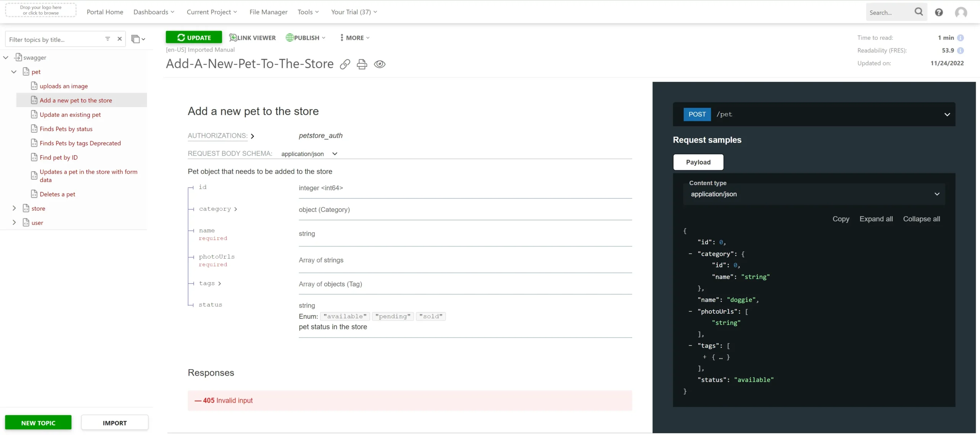Click the Readability score info icon
The height and width of the screenshot is (435, 980).
pyautogui.click(x=961, y=50)
